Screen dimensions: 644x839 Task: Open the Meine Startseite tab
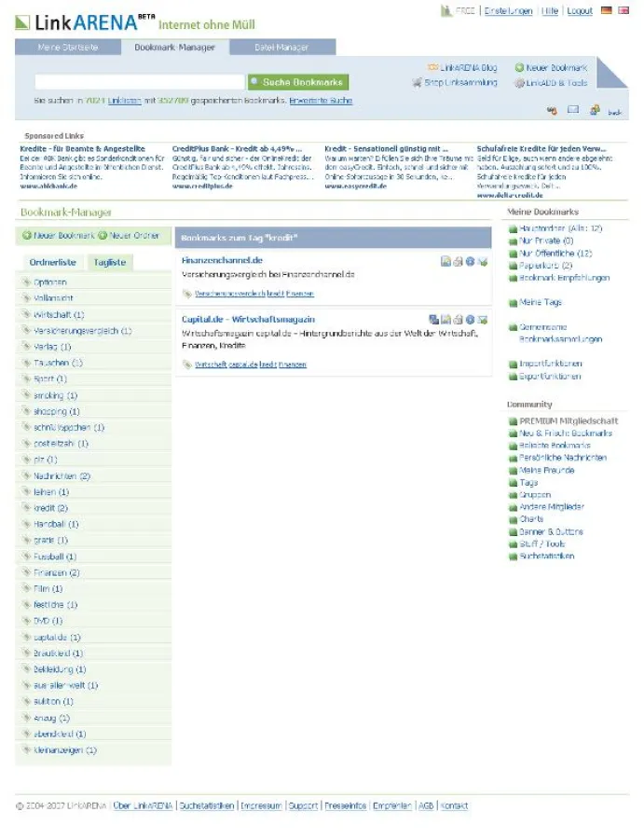[x=68, y=48]
